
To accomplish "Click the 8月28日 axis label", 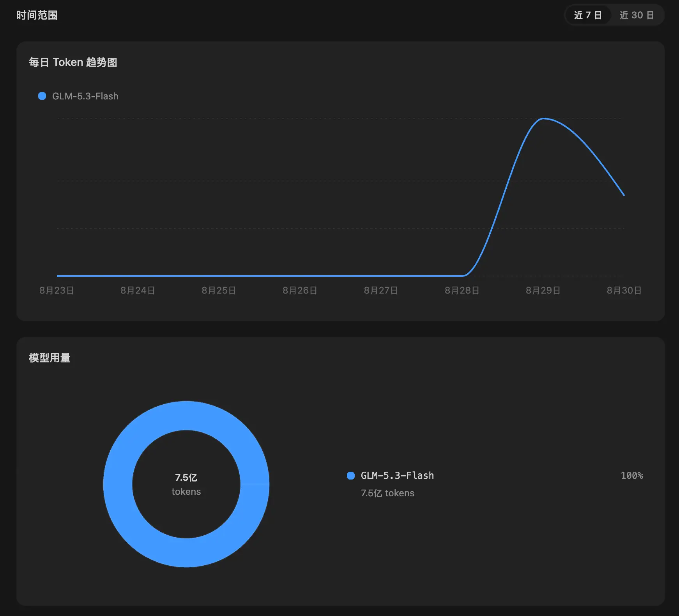I will (x=462, y=290).
